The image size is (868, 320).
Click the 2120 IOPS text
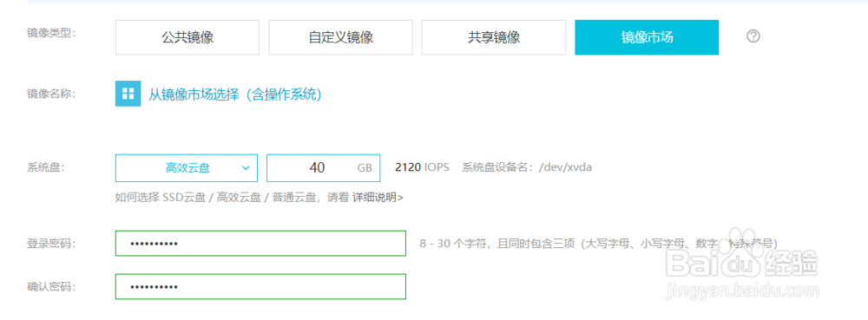coord(422,167)
